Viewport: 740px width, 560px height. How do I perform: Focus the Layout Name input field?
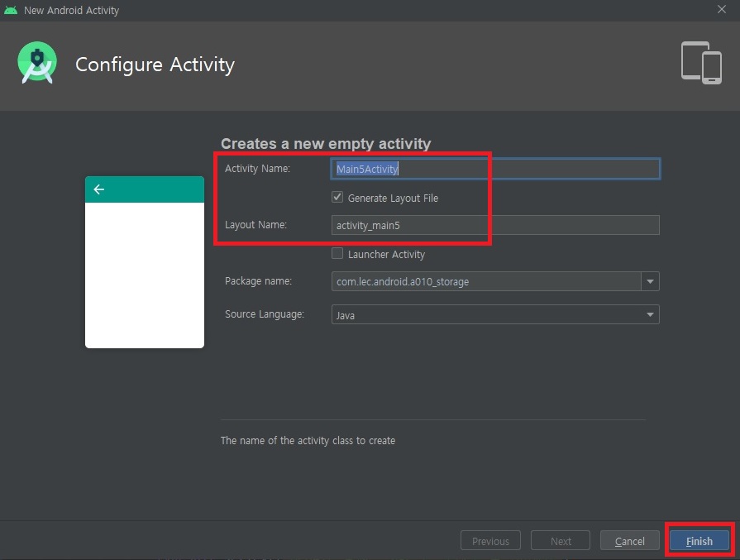[495, 225]
